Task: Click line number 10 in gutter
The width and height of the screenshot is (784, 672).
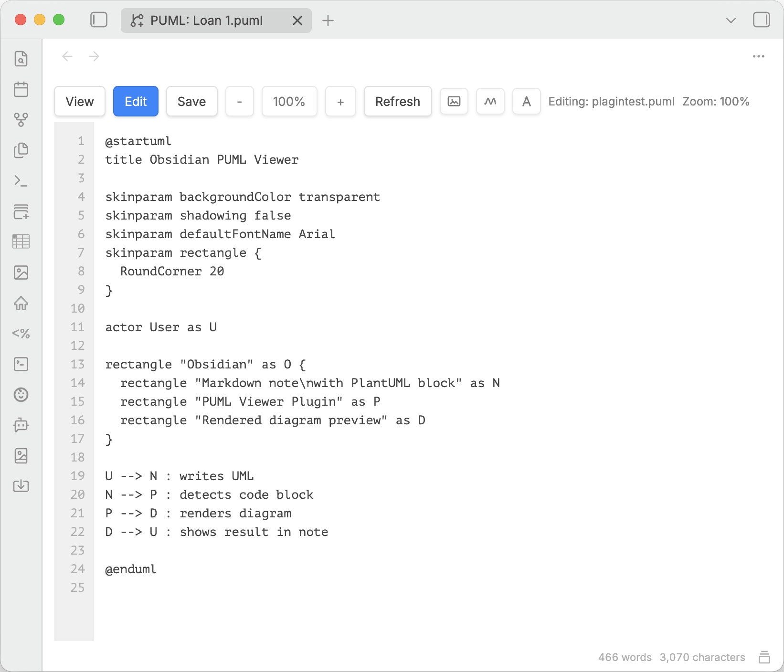Action: (77, 309)
